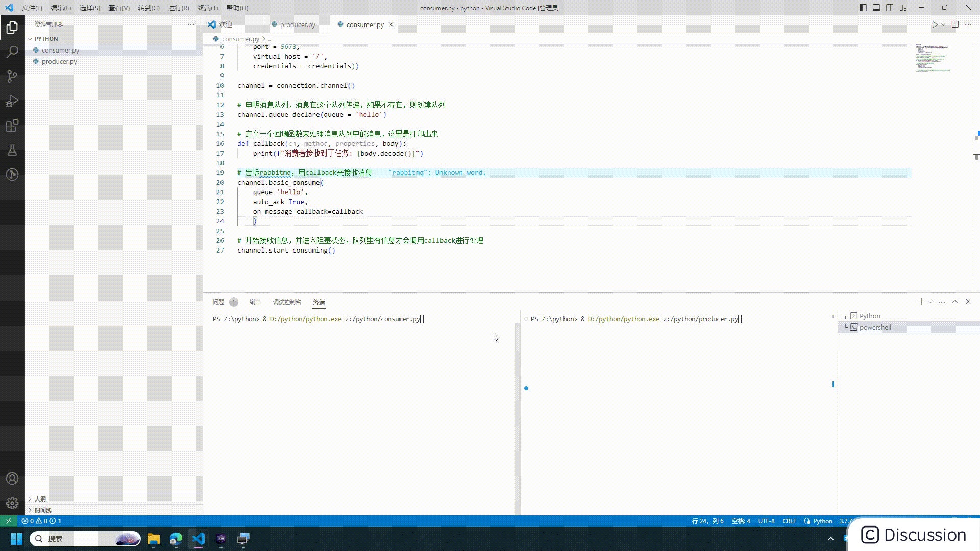
Task: Toggle bottom panel layout button
Action: pos(876,8)
